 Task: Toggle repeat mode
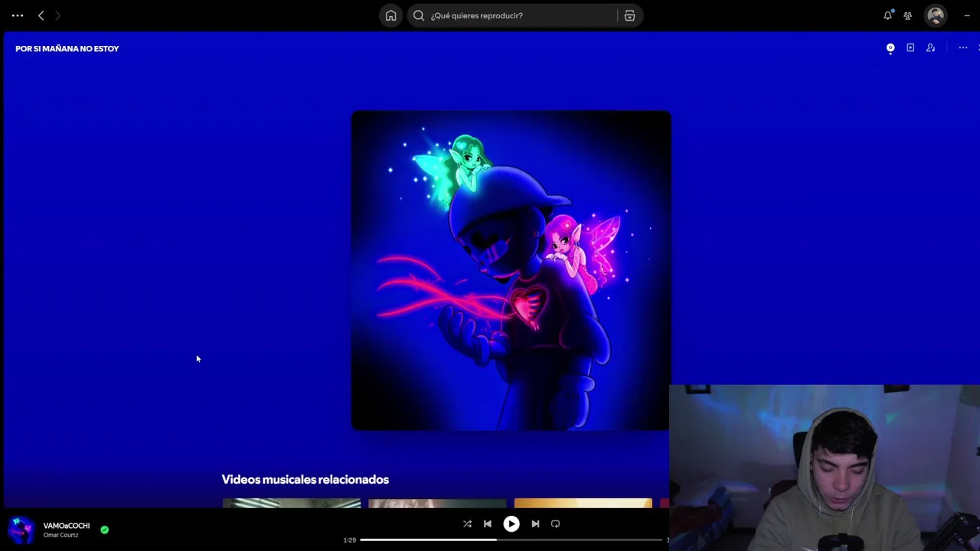point(556,524)
